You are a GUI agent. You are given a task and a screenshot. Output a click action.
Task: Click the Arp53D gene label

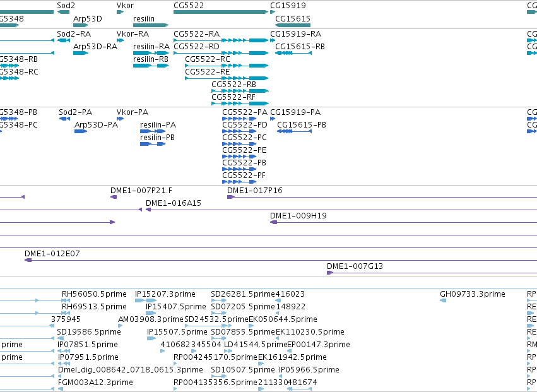click(x=87, y=18)
